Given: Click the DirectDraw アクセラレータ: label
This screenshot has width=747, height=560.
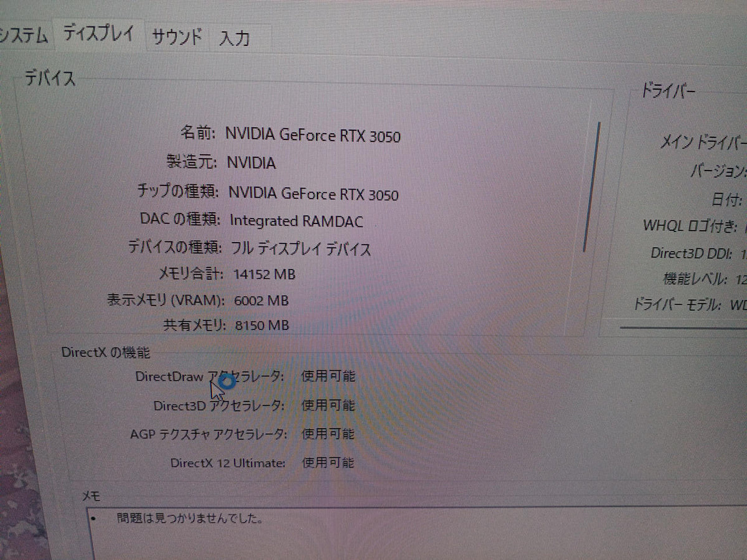Looking at the screenshot, I should [210, 376].
